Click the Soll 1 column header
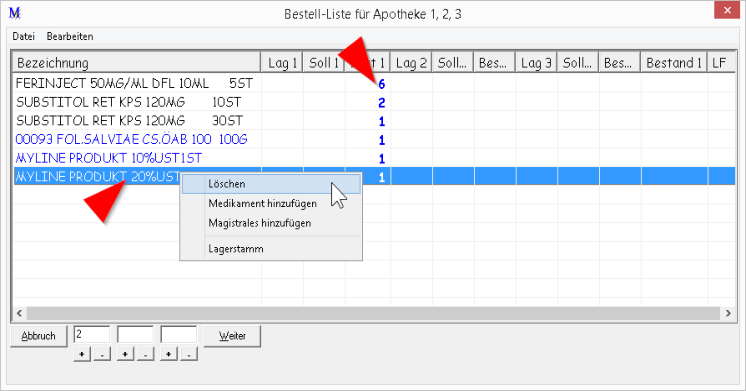Image resolution: width=746 pixels, height=391 pixels. tap(324, 62)
